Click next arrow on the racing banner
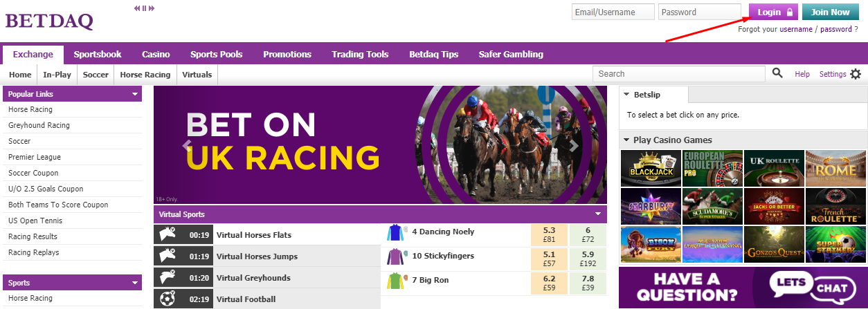This screenshot has height=309, width=868. [572, 145]
